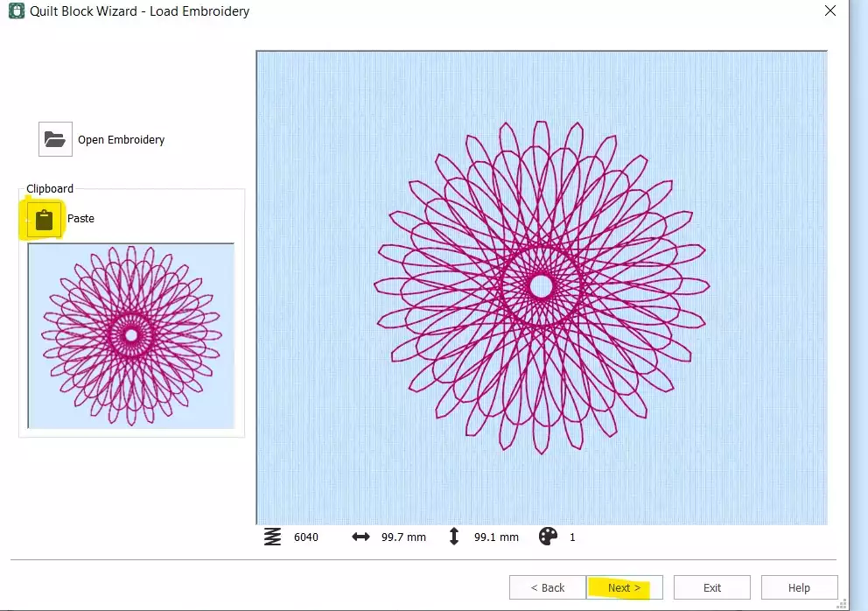The image size is (868, 611).
Task: Close the Quilt Block Wizard window
Action: click(829, 11)
